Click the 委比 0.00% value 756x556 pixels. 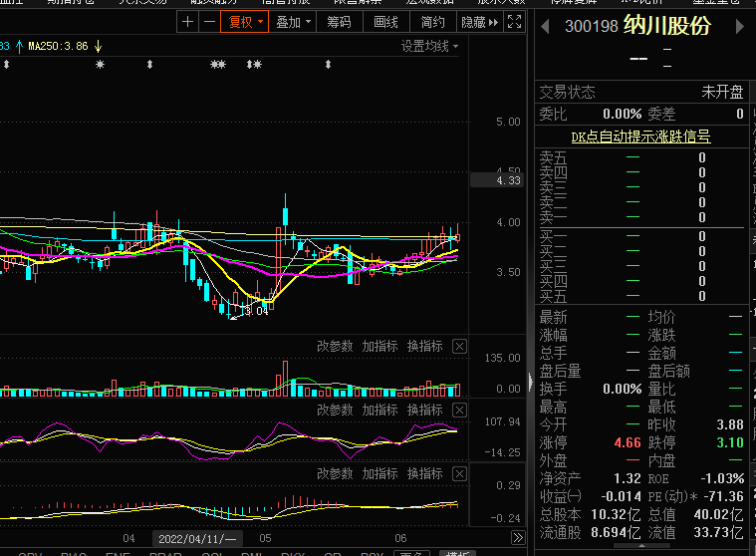click(x=622, y=114)
